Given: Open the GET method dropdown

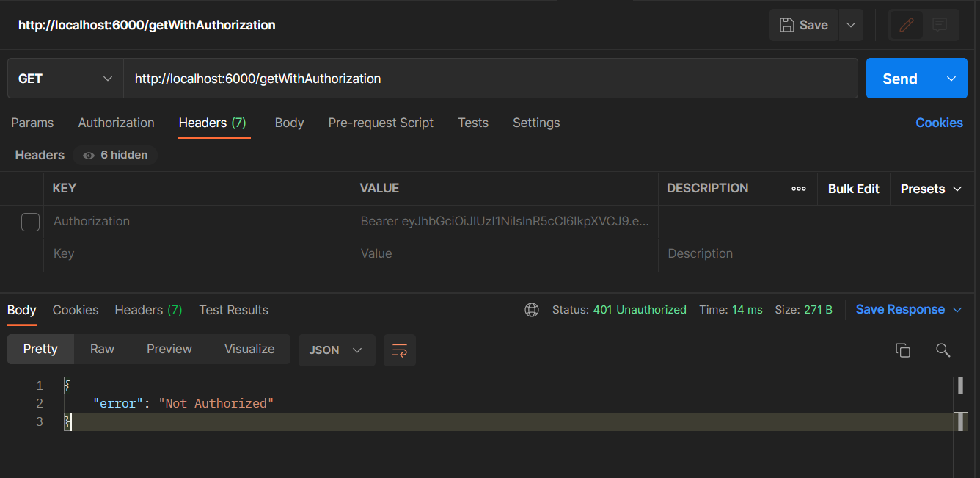Looking at the screenshot, I should (x=65, y=79).
